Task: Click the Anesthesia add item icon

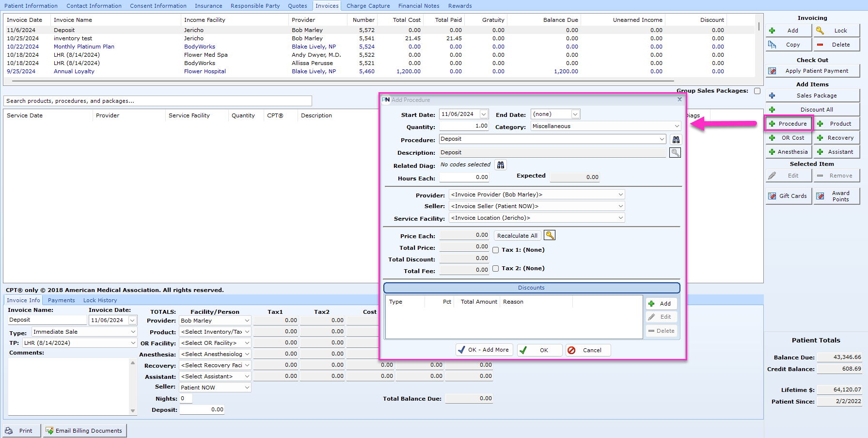Action: 773,151
